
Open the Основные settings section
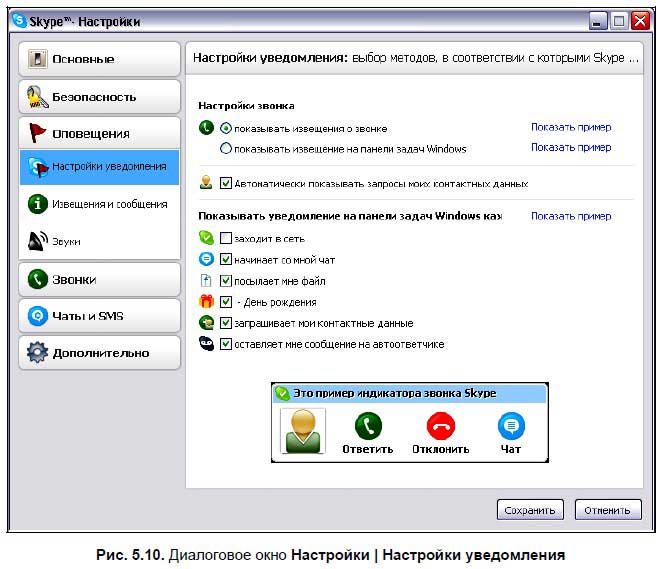tap(99, 59)
